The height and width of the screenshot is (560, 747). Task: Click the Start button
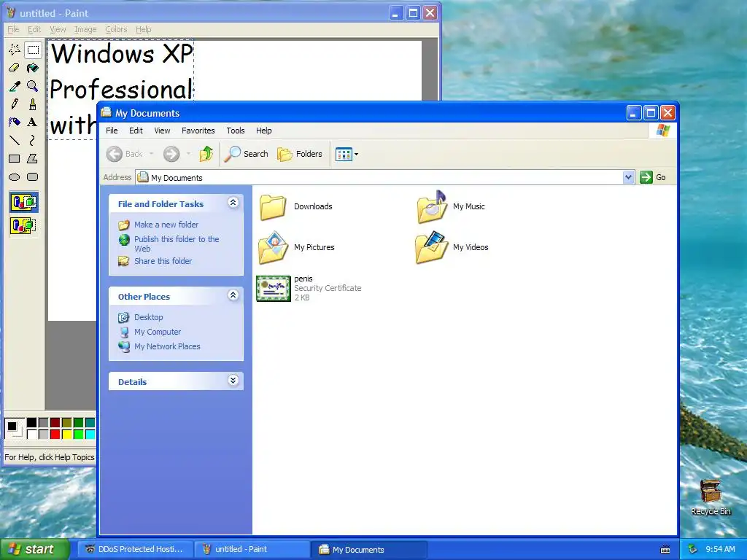(35, 549)
